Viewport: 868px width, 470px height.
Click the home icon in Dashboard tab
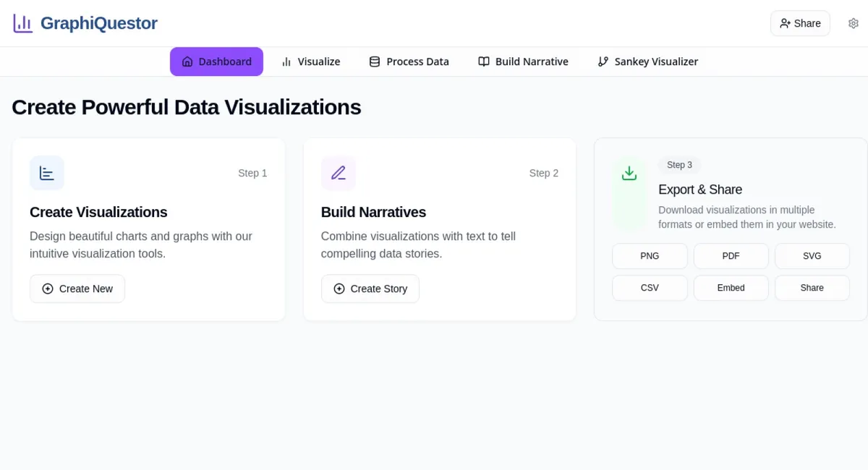pos(187,62)
